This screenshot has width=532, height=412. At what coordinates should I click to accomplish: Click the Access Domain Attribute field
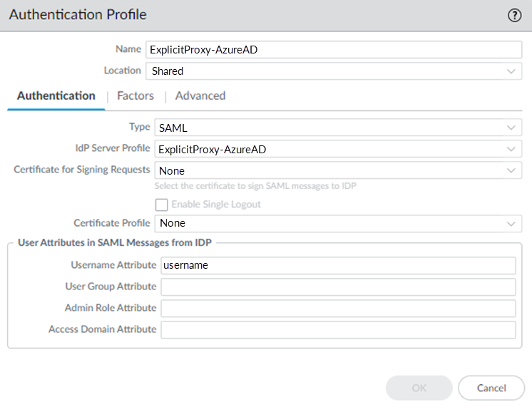338,329
